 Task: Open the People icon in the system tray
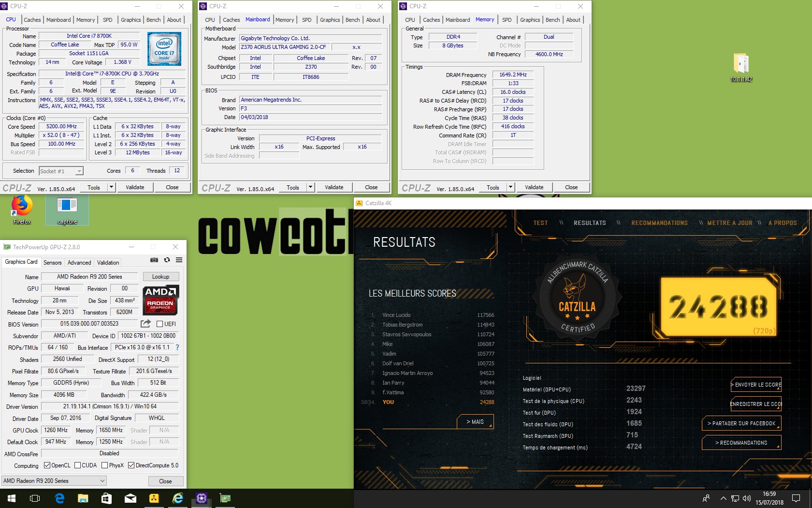pyautogui.click(x=706, y=498)
